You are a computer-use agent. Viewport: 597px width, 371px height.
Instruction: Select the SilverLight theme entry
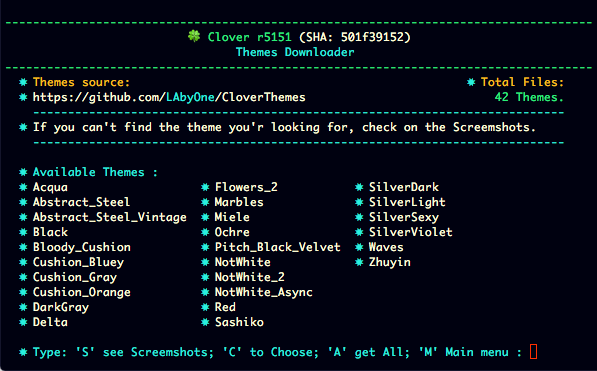click(407, 202)
